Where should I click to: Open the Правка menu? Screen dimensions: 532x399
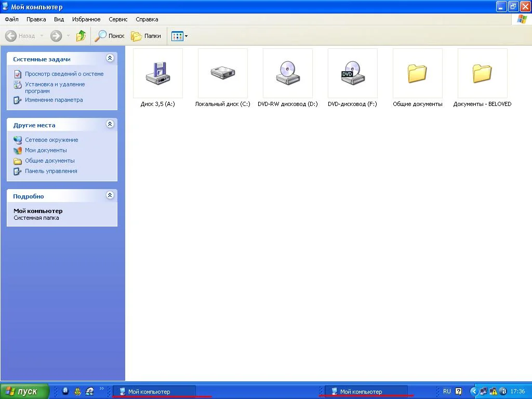pos(36,19)
